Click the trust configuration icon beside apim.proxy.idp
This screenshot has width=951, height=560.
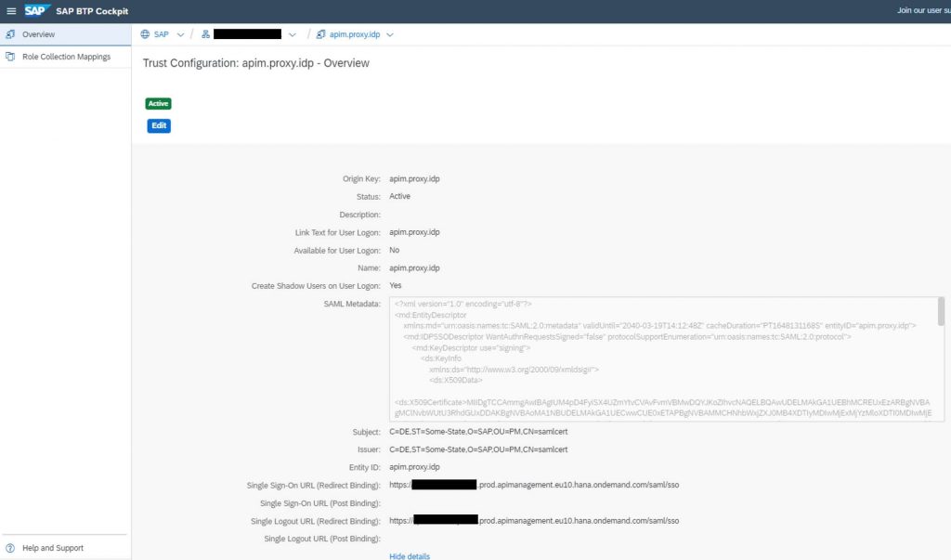coord(320,34)
